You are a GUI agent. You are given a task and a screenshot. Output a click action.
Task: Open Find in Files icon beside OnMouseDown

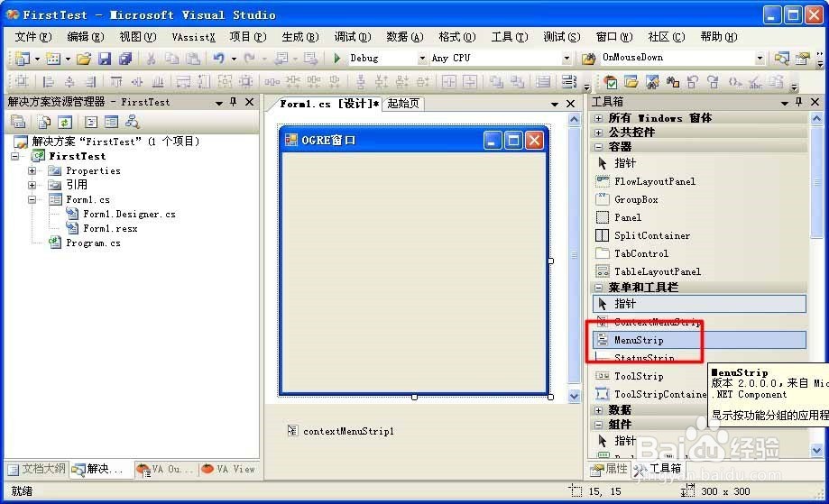click(x=588, y=58)
